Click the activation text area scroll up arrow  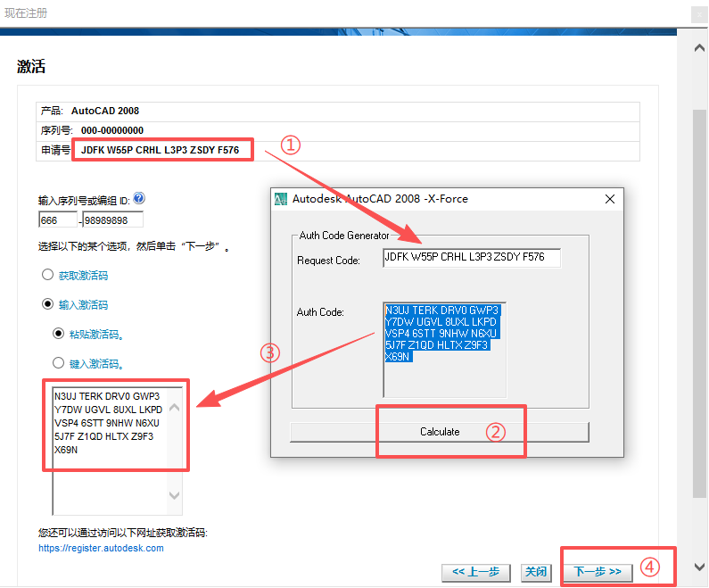(175, 408)
